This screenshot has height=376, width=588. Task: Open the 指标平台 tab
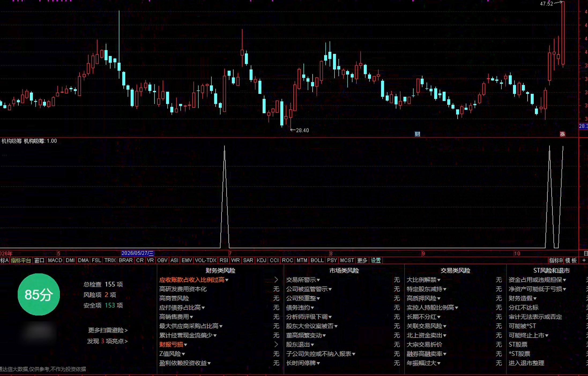(x=21, y=260)
